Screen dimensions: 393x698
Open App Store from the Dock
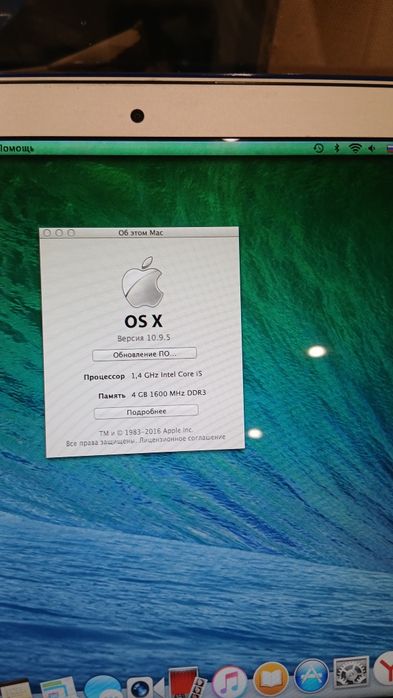point(311,675)
